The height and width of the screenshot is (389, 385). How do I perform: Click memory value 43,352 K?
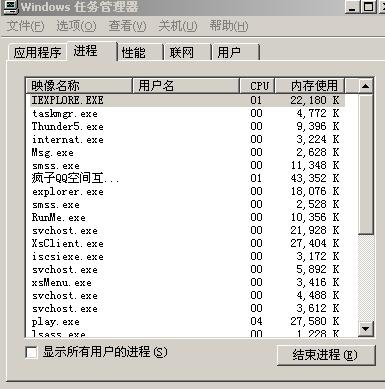(x=314, y=178)
